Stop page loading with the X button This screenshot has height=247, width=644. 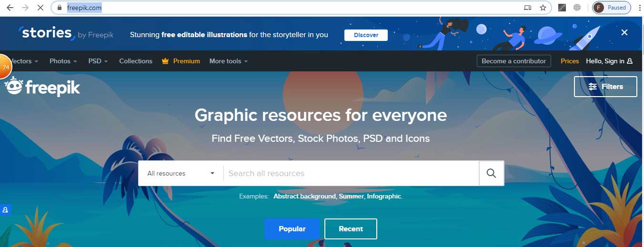(40, 8)
